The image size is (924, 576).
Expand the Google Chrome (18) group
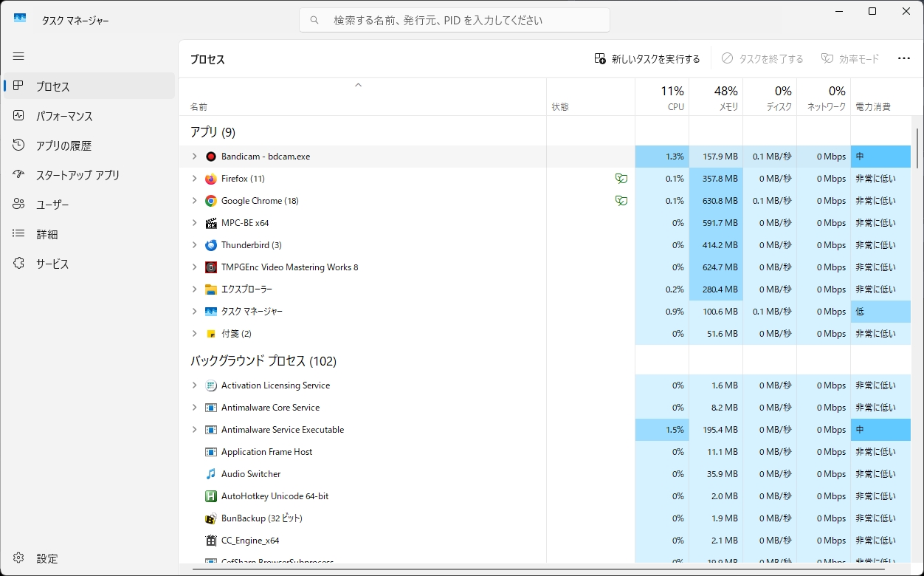pyautogui.click(x=194, y=201)
